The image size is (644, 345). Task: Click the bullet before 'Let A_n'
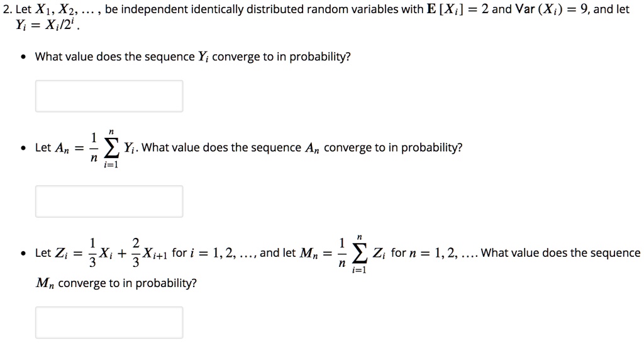point(25,148)
